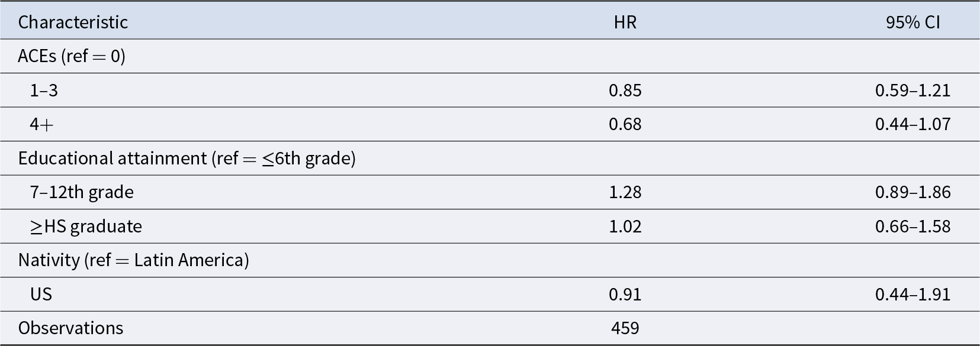Click the ≥HS graduate row label

click(86, 227)
